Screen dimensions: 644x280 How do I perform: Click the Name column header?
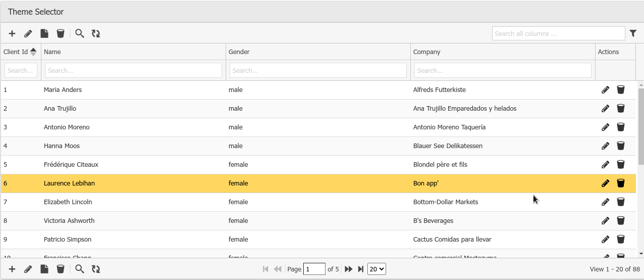pyautogui.click(x=52, y=52)
